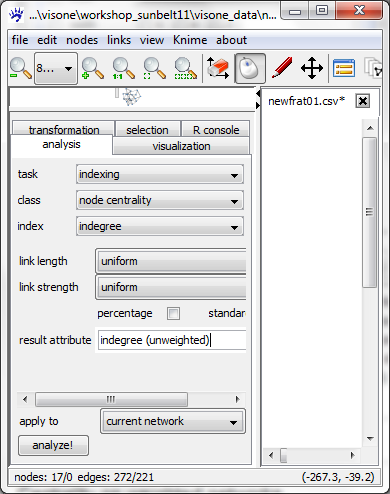Switch to the selection tab
This screenshot has height=494, width=390.
click(x=147, y=129)
